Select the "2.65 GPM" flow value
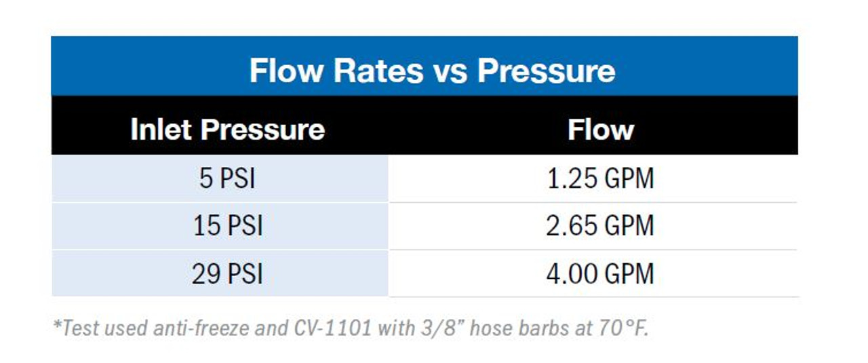 pyautogui.click(x=600, y=226)
